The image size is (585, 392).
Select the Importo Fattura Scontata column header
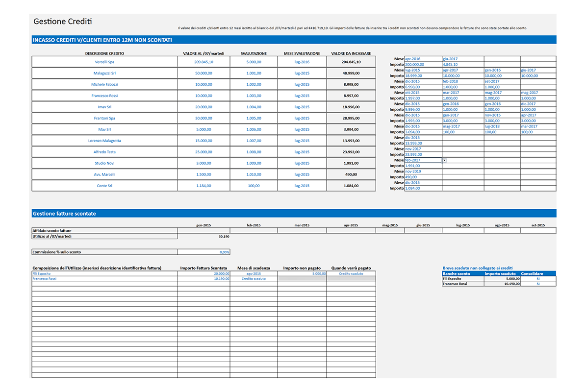[203, 268]
